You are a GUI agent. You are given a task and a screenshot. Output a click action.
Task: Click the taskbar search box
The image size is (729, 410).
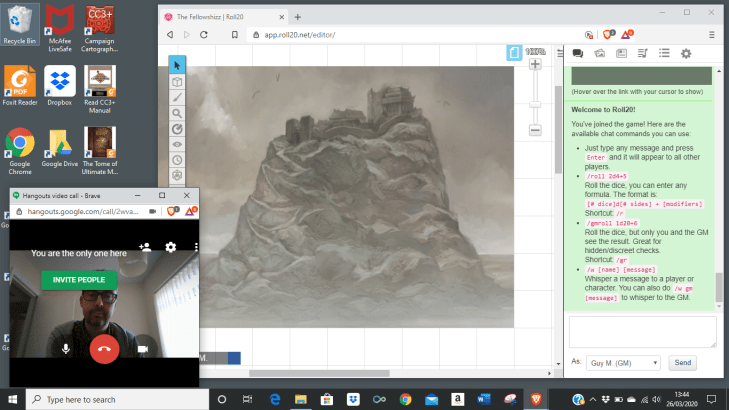click(117, 399)
